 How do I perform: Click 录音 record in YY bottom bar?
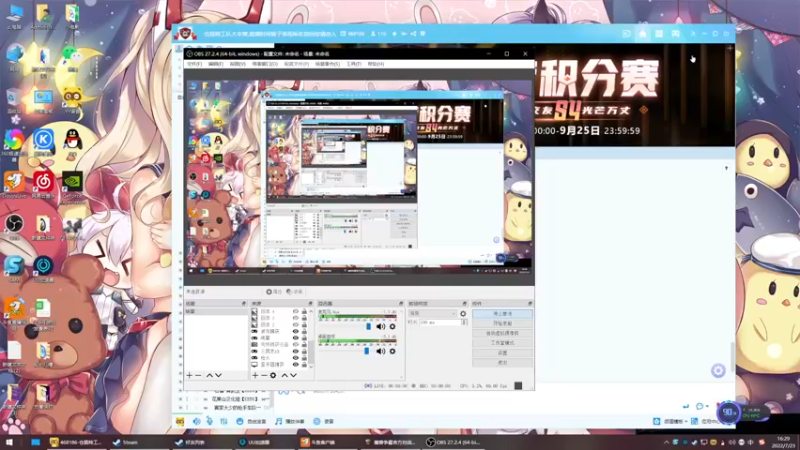coord(323,421)
